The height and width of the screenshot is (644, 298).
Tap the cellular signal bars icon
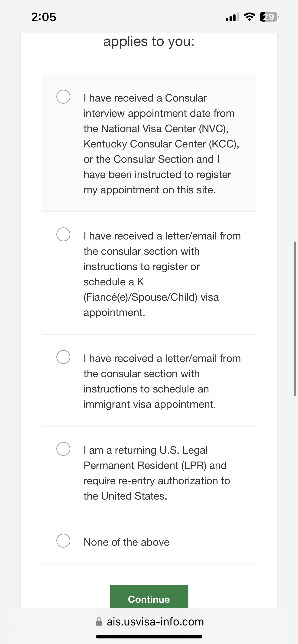click(x=232, y=17)
